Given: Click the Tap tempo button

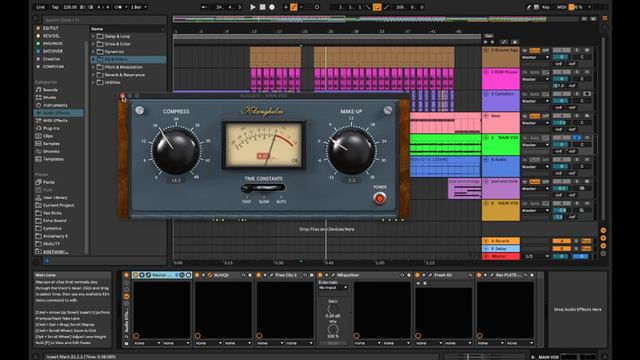Looking at the screenshot, I should pos(55,7).
